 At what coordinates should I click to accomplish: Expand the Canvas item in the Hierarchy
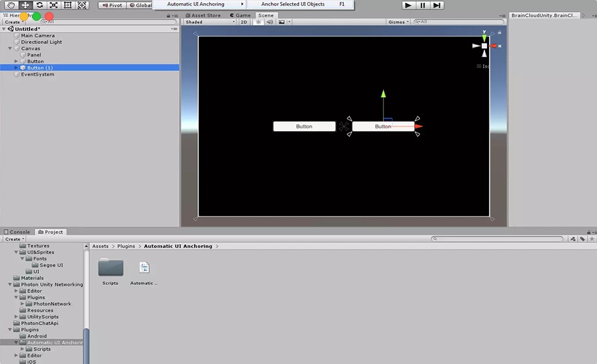pos(11,48)
